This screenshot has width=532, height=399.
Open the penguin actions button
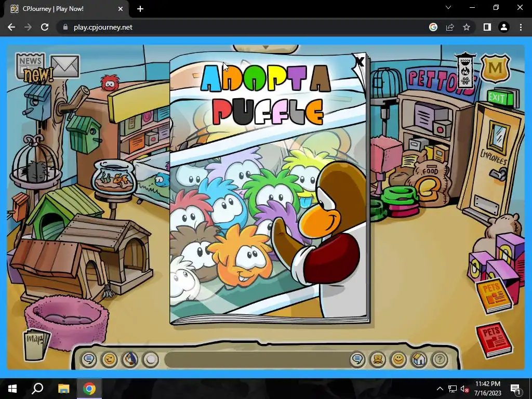point(130,359)
